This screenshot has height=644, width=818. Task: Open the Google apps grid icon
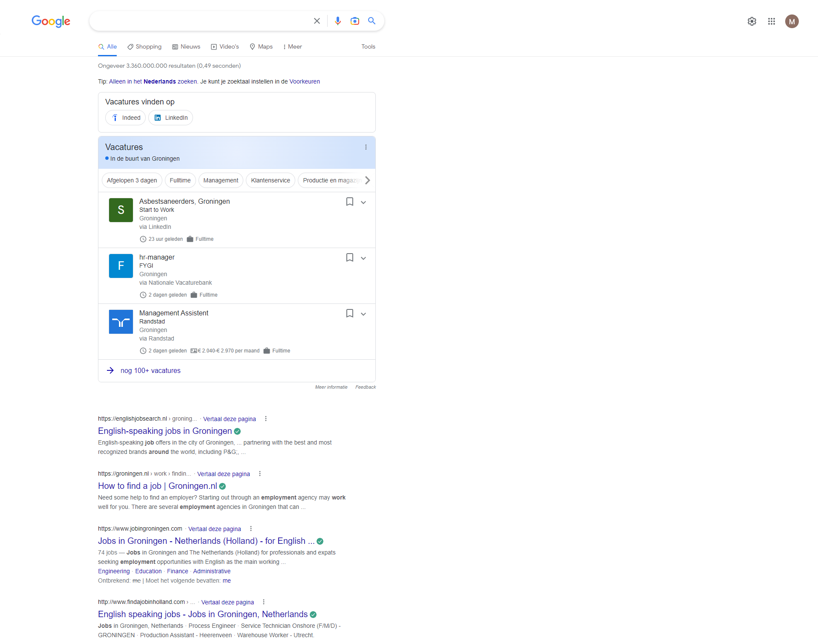point(772,21)
